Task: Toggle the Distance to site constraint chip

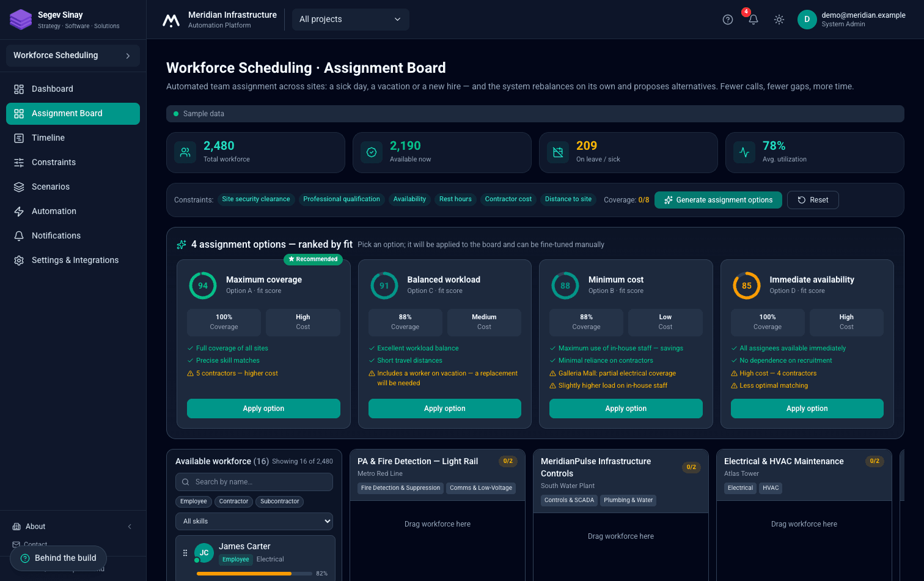Action: pyautogui.click(x=568, y=199)
